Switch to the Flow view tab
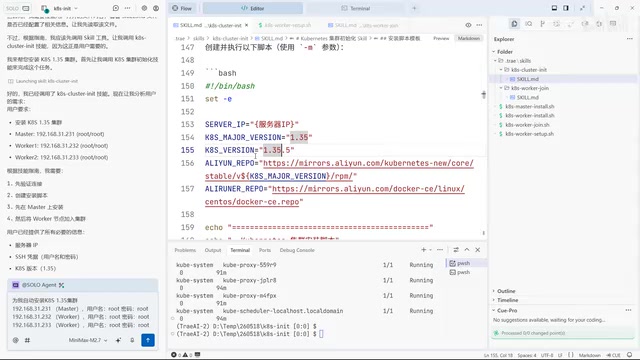Image resolution: width=640 pixels, height=360 pixels. 182,8
